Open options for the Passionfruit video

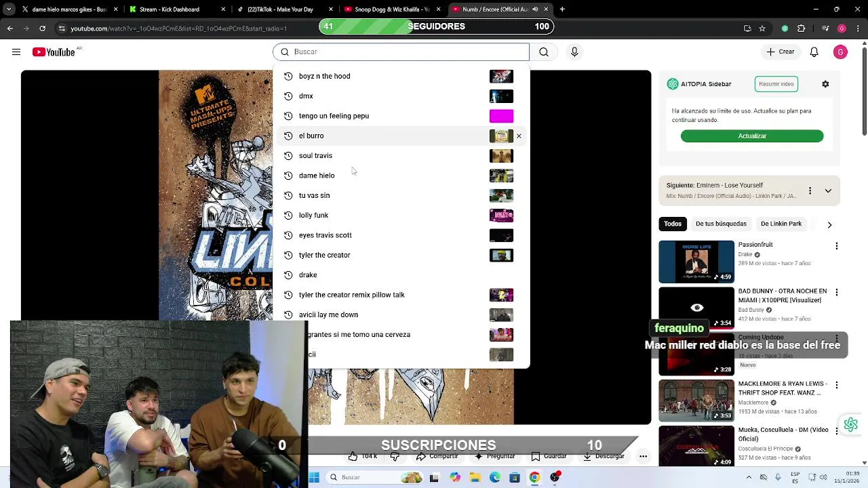click(x=837, y=246)
